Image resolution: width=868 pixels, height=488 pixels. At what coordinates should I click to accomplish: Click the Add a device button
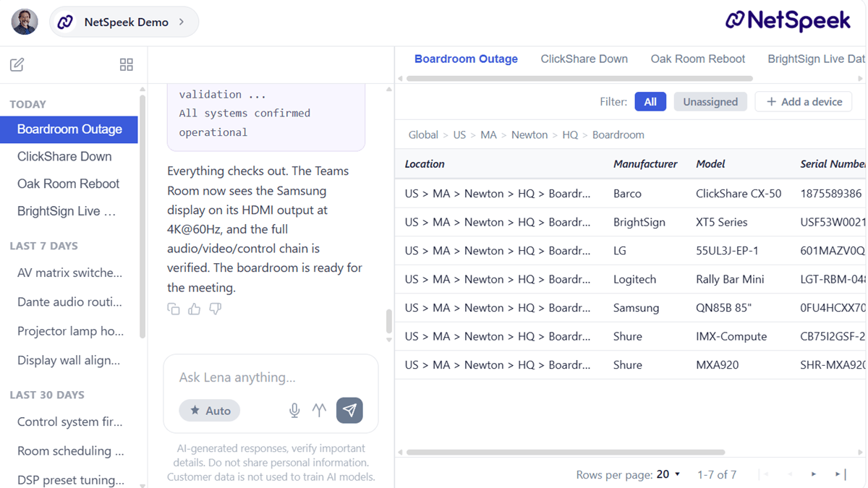(x=804, y=102)
